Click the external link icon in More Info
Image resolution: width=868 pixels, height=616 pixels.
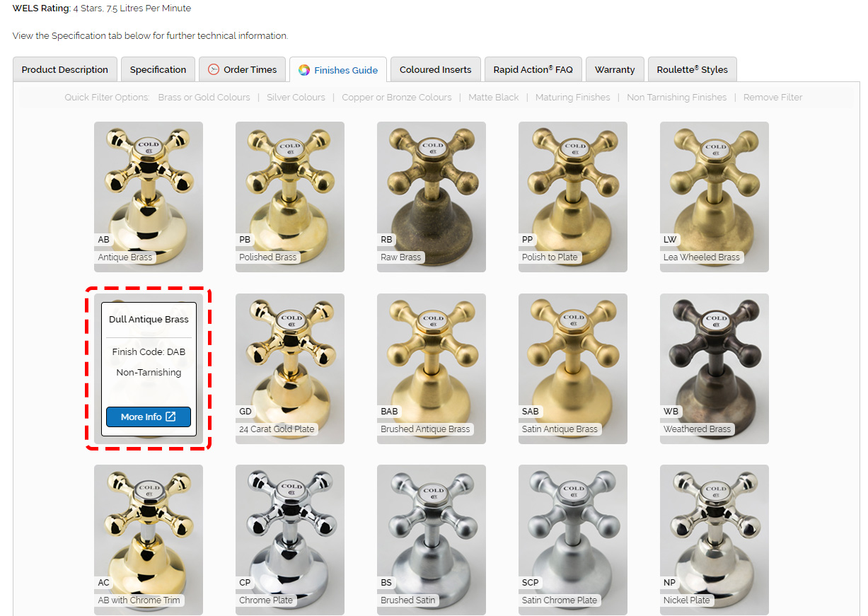pos(170,417)
